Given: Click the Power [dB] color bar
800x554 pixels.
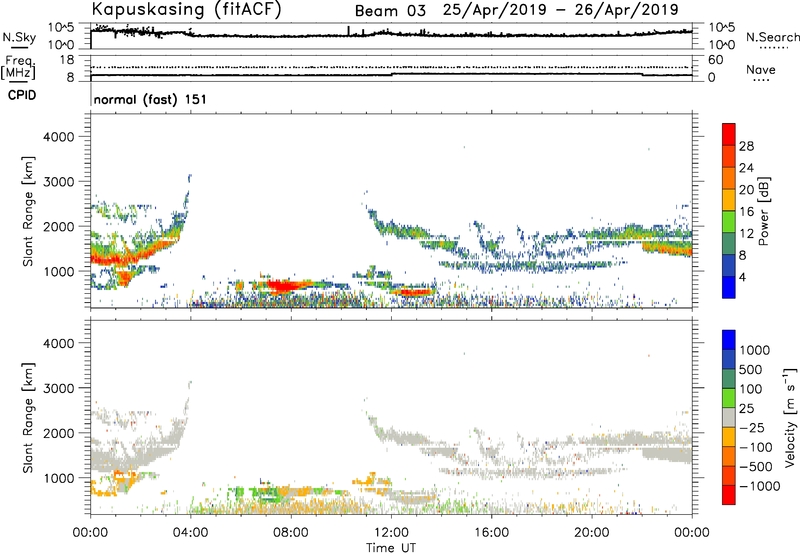Looking at the screenshot, I should (x=729, y=211).
